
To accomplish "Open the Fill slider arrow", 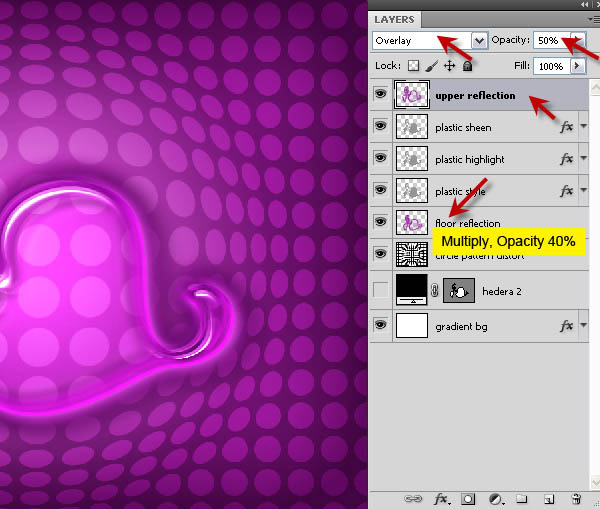I will pyautogui.click(x=578, y=66).
